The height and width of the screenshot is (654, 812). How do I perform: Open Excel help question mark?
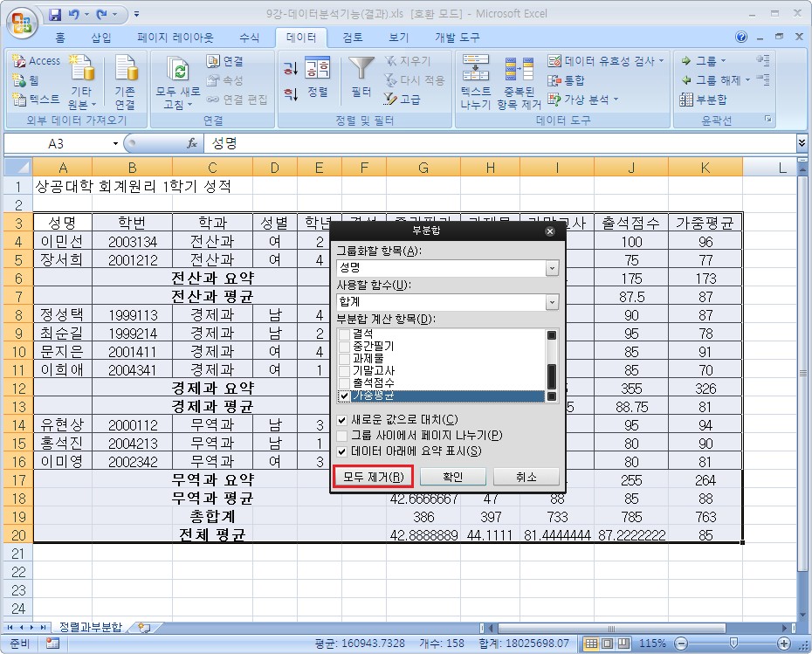[741, 37]
